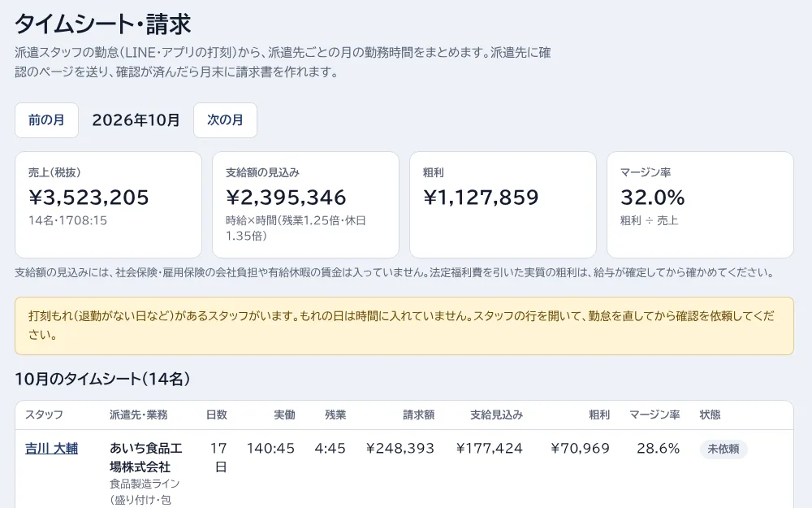Click the 派遣先·業務 column header
The image size is (812, 508).
point(139,415)
